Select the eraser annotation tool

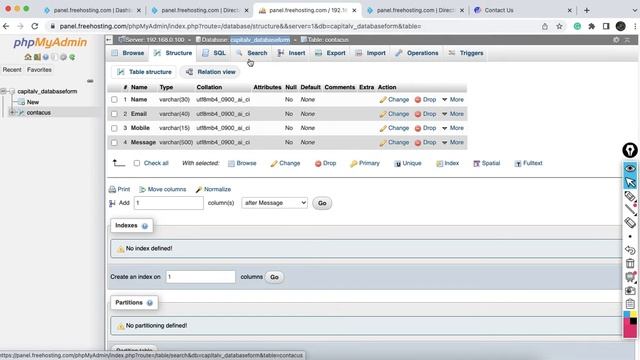click(630, 222)
